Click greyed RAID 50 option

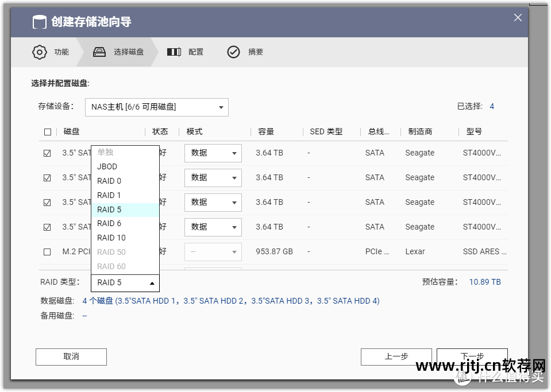coord(125,253)
